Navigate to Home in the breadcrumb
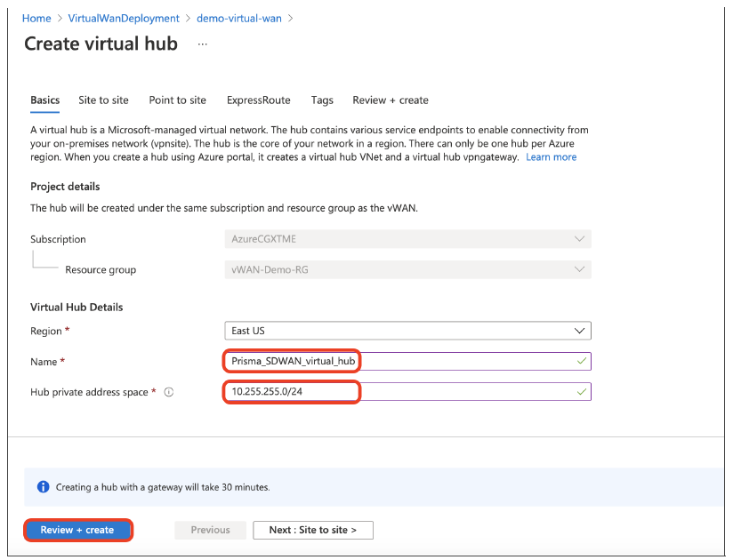This screenshot has width=733, height=560. (x=36, y=18)
